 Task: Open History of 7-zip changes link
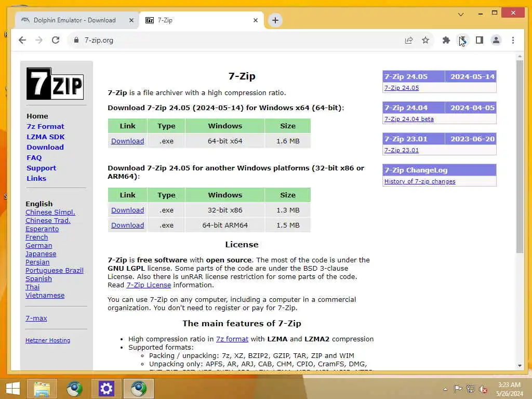420,181
